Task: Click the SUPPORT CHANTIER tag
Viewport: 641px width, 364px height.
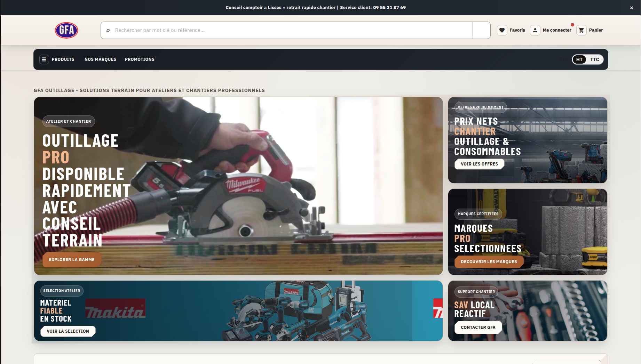Action: click(476, 292)
